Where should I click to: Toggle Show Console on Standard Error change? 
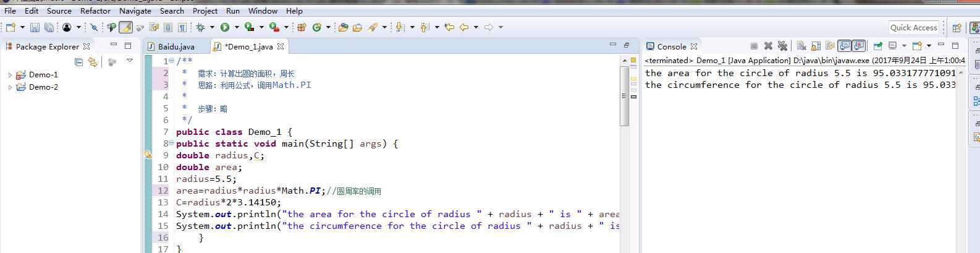click(859, 46)
